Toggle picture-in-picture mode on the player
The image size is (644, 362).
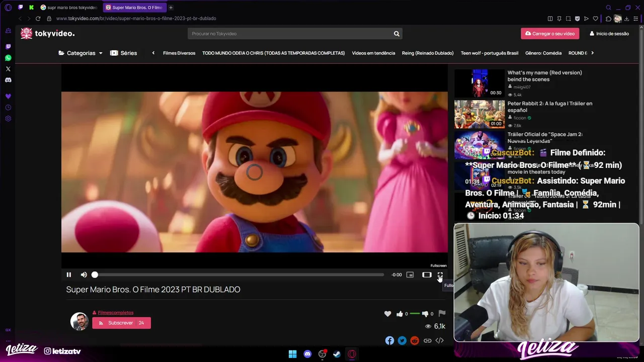coord(410,275)
